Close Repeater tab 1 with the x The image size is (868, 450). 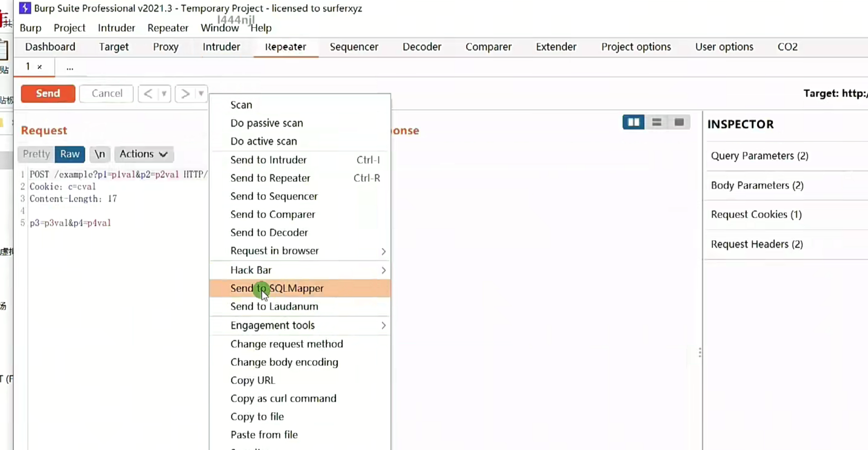(40, 67)
